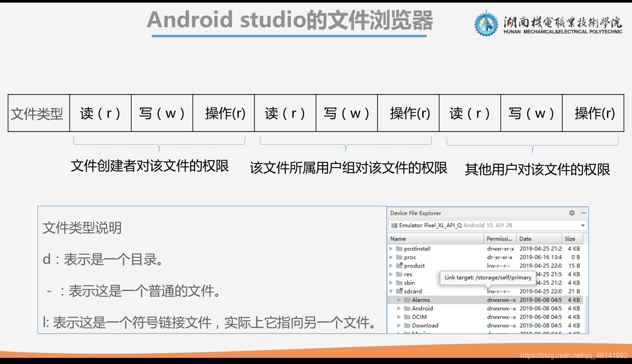Screen dimensions: 632x364
Task: Select the proc tree row name
Action: [x=410, y=257]
